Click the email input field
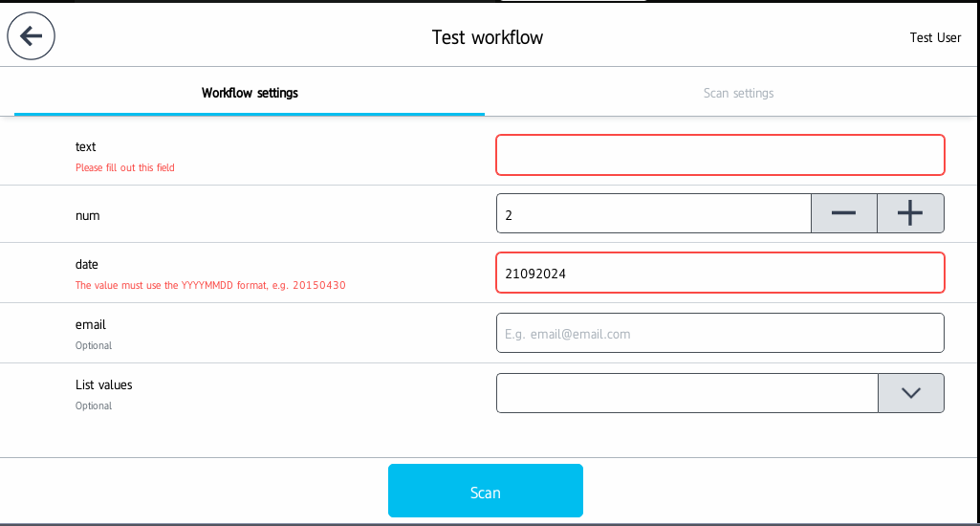This screenshot has height=526, width=980. click(720, 333)
